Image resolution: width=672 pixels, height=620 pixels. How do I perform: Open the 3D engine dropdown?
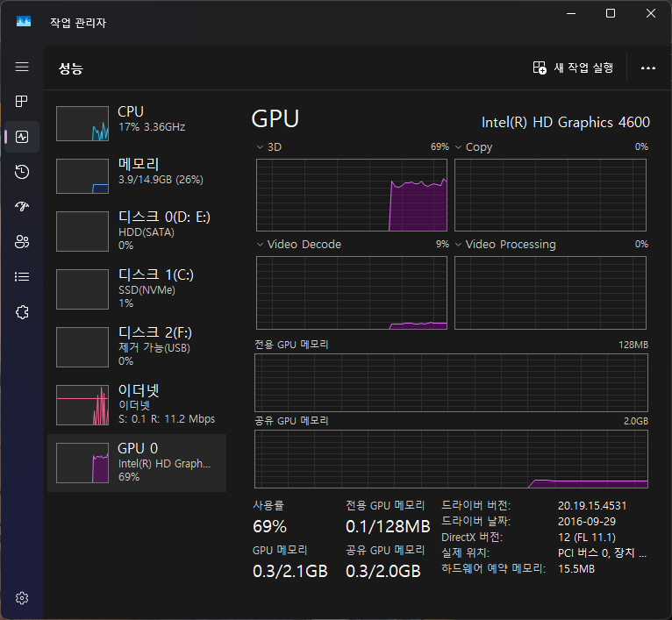269,147
